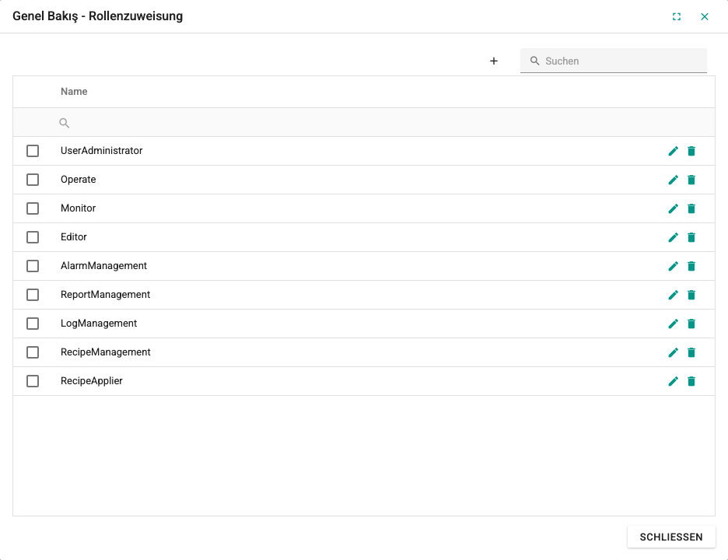This screenshot has width=728, height=560.
Task: Delete the RecipeManagement role
Action: tap(691, 352)
